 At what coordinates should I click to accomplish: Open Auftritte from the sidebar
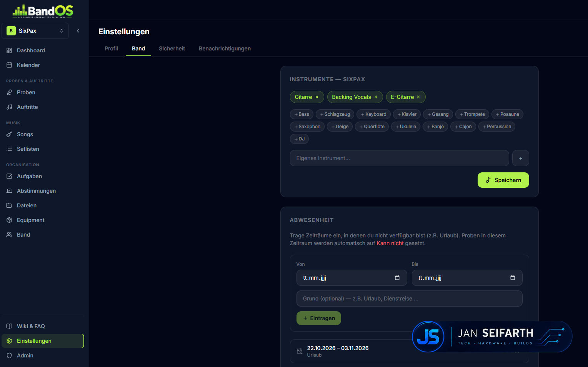point(42,107)
